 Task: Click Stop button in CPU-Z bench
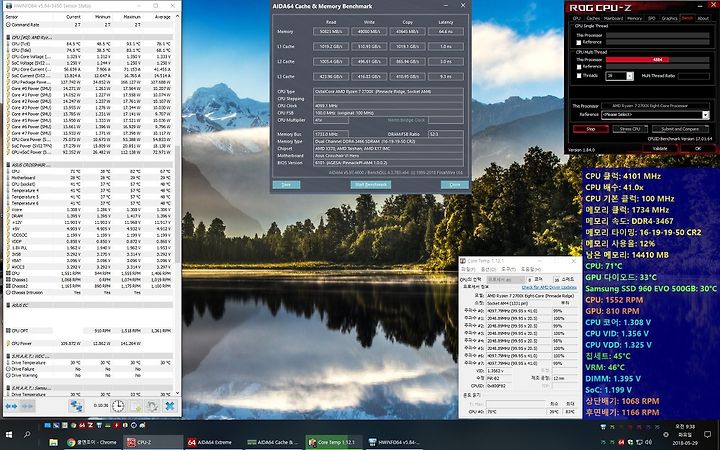[x=591, y=129]
